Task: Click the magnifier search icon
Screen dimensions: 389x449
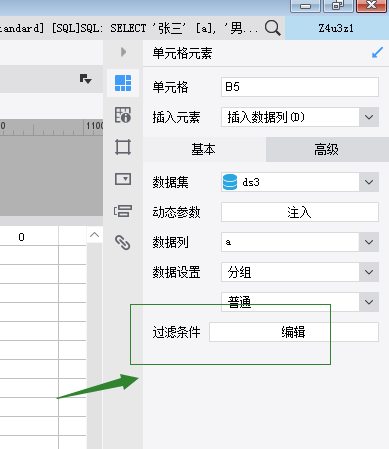Action: pyautogui.click(x=273, y=28)
